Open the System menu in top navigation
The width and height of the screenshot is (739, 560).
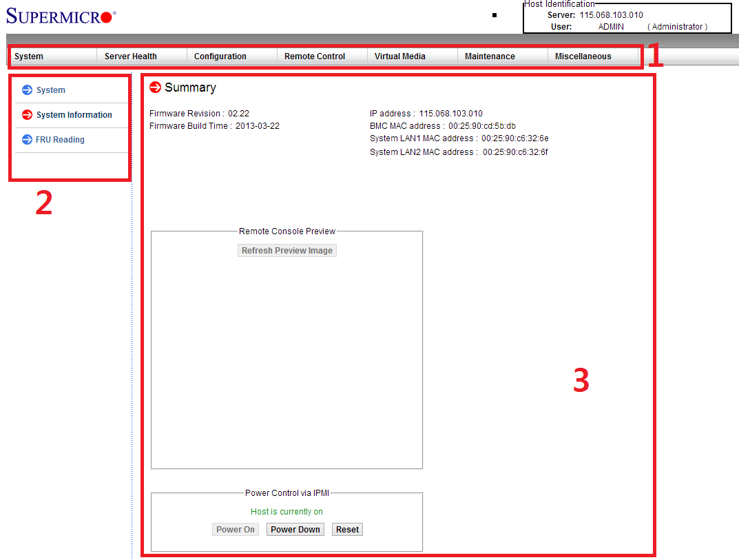29,56
